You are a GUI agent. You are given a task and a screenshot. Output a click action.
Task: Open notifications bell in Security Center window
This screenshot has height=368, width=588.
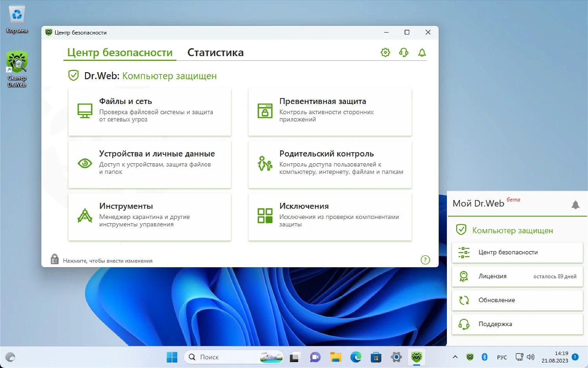point(422,53)
